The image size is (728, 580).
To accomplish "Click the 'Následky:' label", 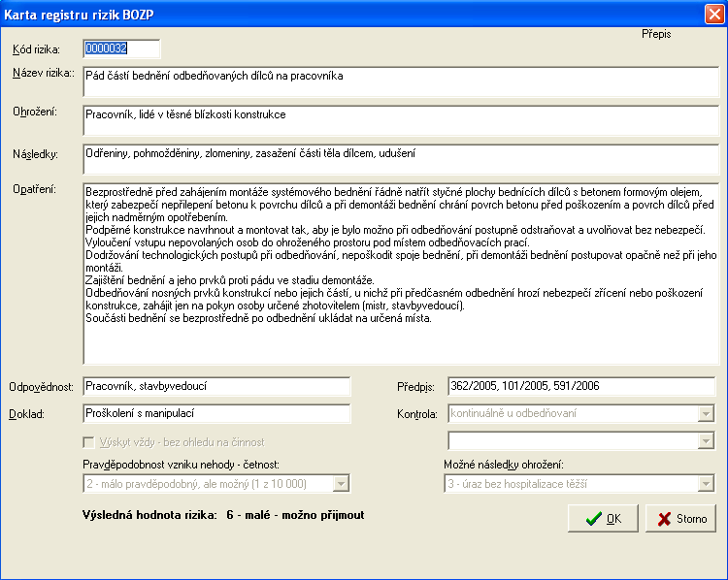I will coord(35,154).
